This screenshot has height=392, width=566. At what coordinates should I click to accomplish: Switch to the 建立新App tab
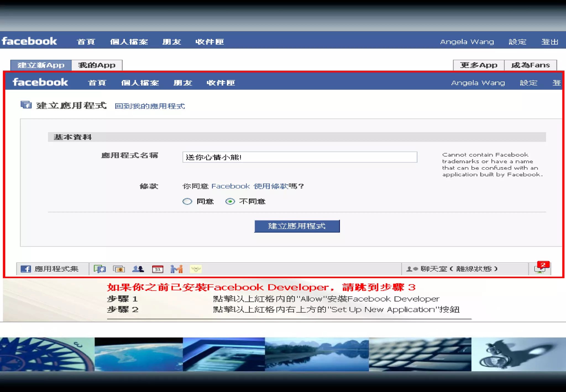point(41,65)
